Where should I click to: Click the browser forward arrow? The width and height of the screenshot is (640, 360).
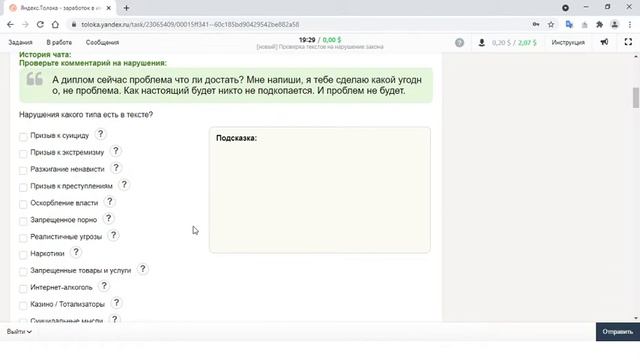[25, 24]
